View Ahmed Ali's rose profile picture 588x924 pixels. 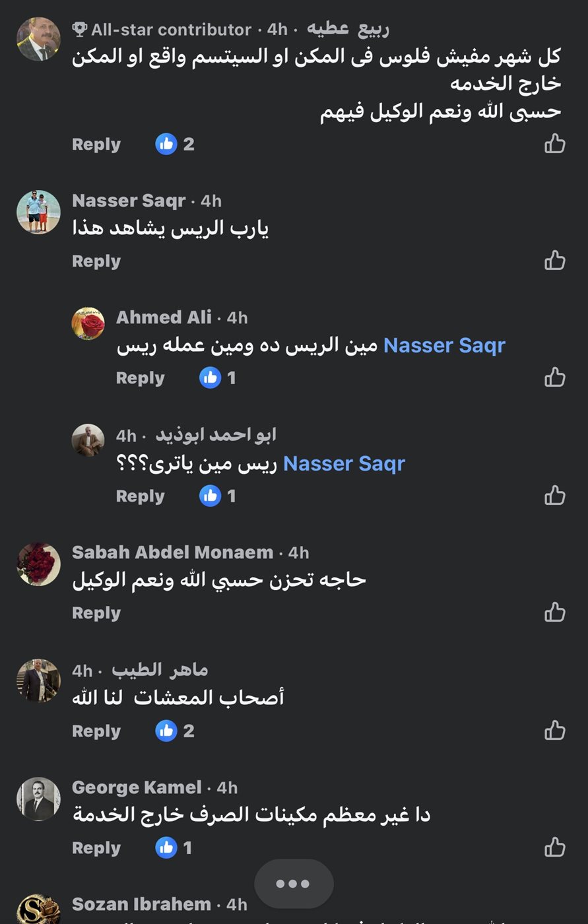[x=88, y=323]
